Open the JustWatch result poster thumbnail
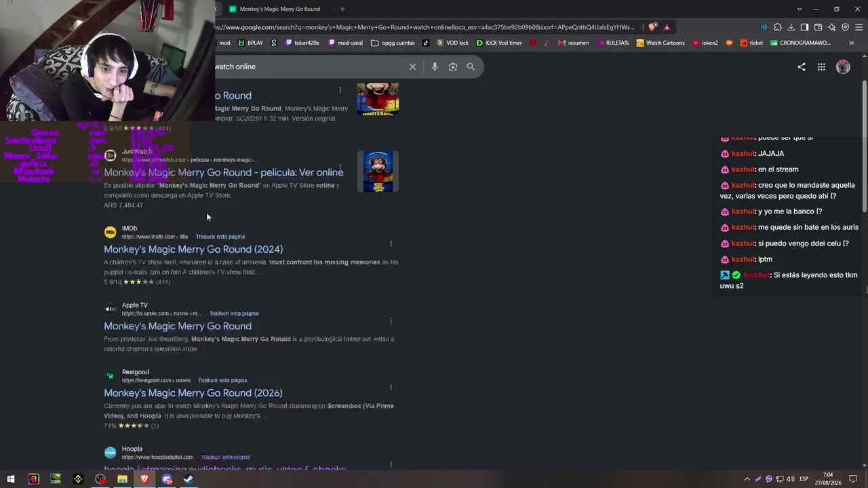The height and width of the screenshot is (488, 868). 378,171
